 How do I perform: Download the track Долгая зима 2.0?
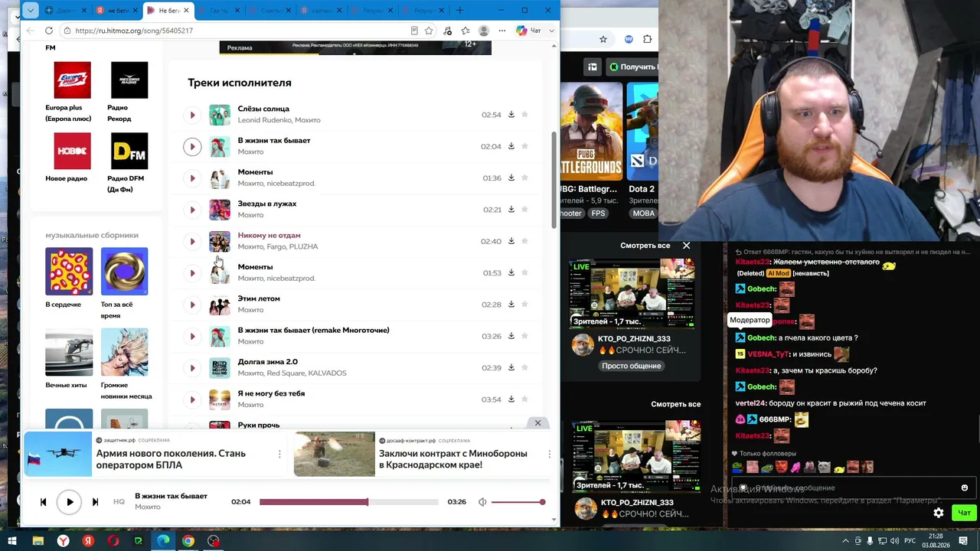pos(511,368)
